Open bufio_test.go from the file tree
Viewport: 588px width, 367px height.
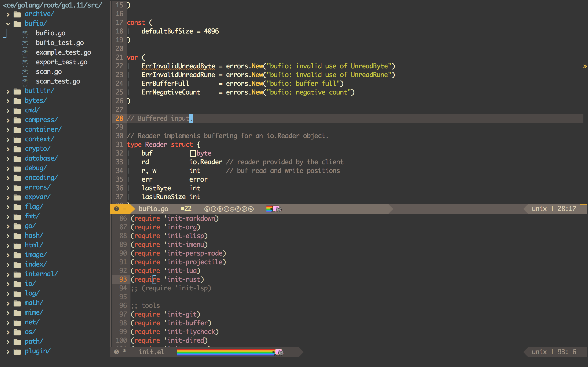(x=59, y=43)
